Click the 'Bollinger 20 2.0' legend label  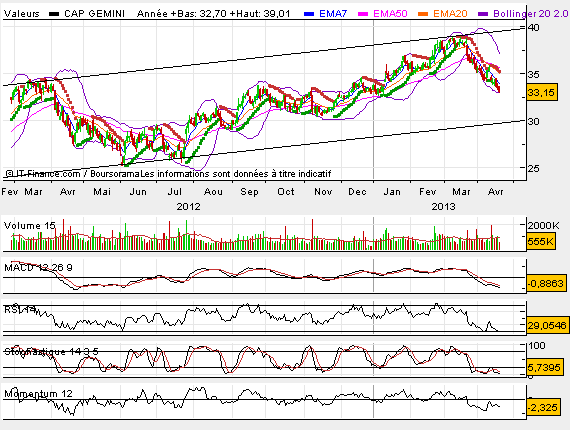pyautogui.click(x=531, y=14)
